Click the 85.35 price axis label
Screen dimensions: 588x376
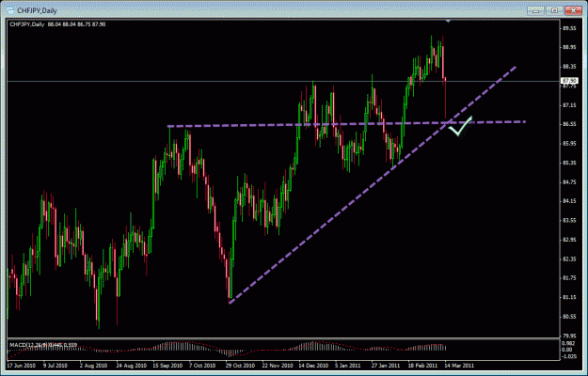click(569, 163)
